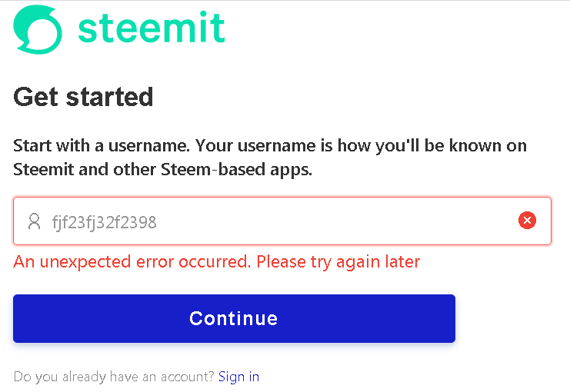Image resolution: width=570 pixels, height=392 pixels.
Task: Click the Get started heading
Action: coord(84,98)
